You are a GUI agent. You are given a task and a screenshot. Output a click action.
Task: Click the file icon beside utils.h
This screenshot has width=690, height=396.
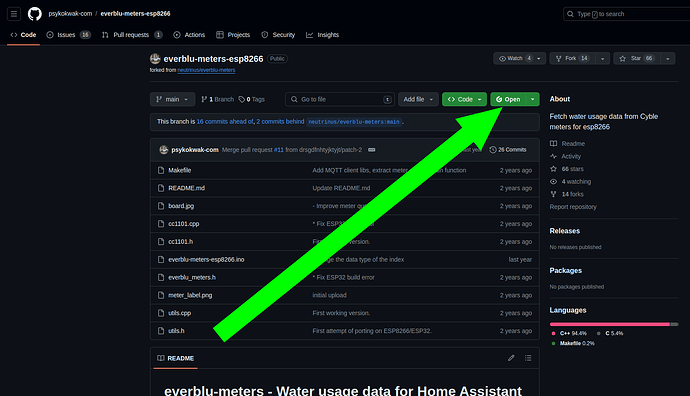click(161, 331)
